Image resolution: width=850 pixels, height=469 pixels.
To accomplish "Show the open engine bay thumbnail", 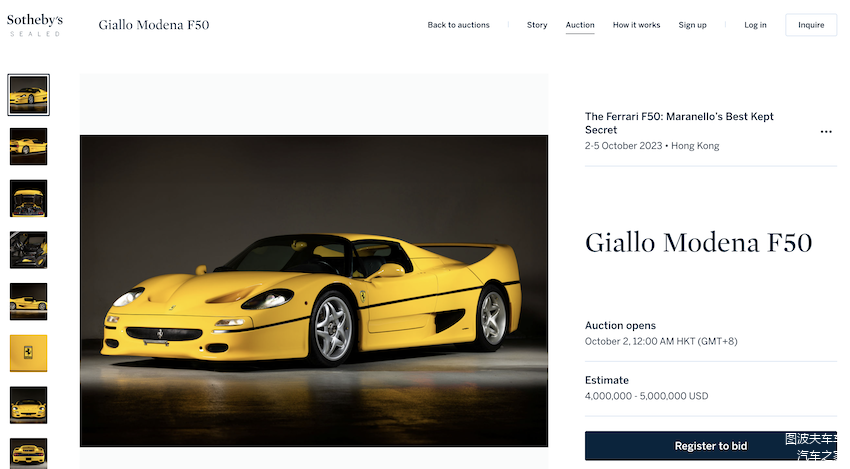I will [x=28, y=198].
